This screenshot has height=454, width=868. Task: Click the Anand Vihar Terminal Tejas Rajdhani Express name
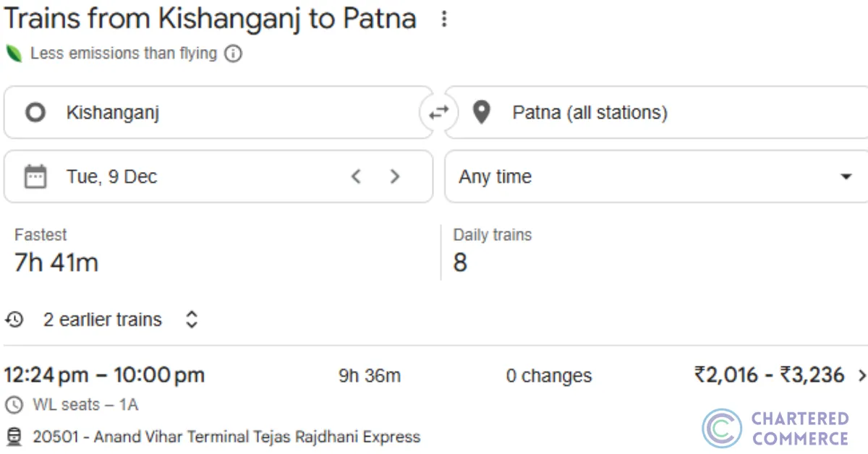[x=257, y=437]
